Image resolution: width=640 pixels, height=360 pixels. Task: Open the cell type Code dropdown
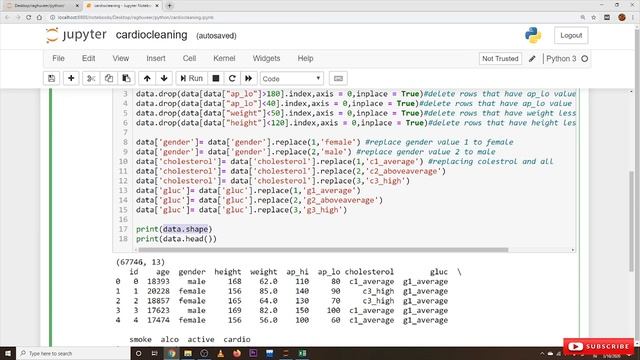pos(291,78)
